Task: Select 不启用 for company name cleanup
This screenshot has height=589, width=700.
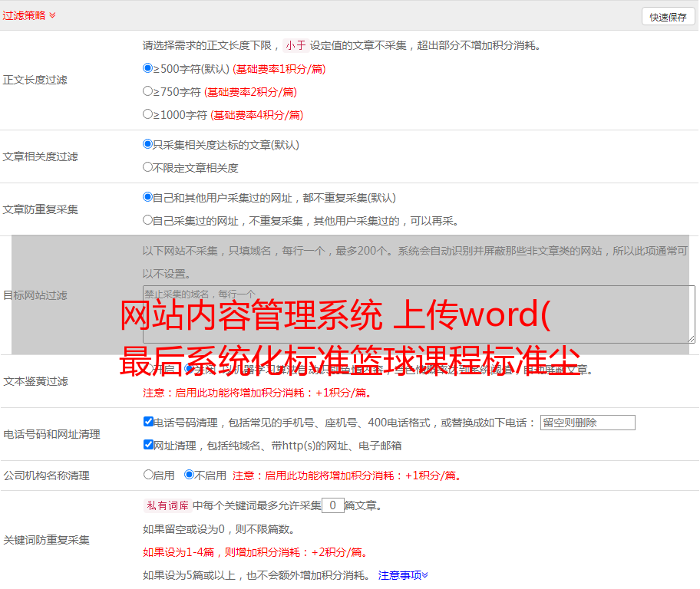Action: click(190, 475)
